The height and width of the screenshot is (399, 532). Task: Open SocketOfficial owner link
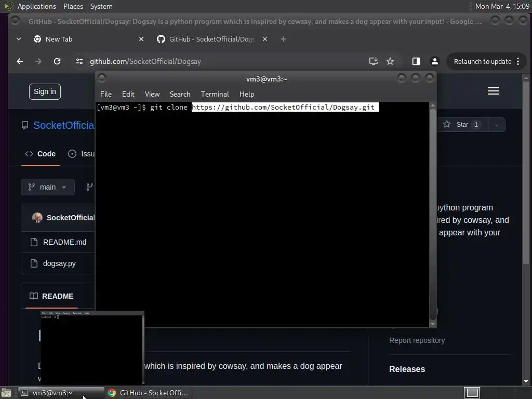click(x=64, y=125)
